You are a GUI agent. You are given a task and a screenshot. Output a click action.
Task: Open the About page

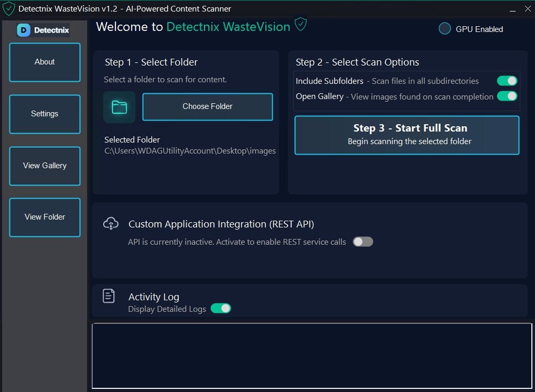pos(45,62)
